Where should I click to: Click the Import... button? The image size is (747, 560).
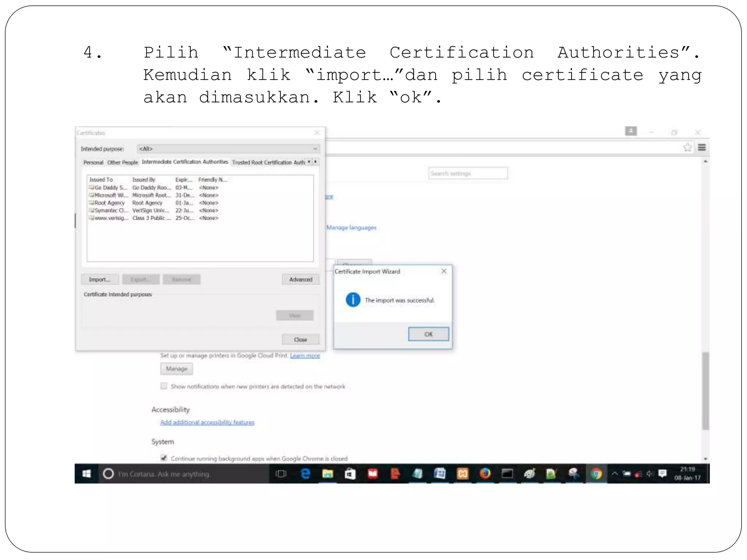[x=100, y=279]
